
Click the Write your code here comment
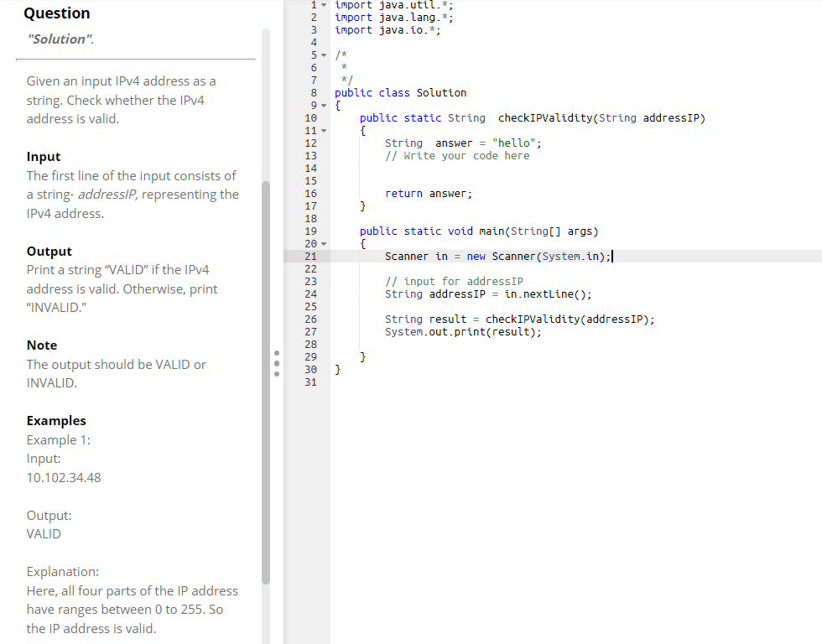coord(457,155)
